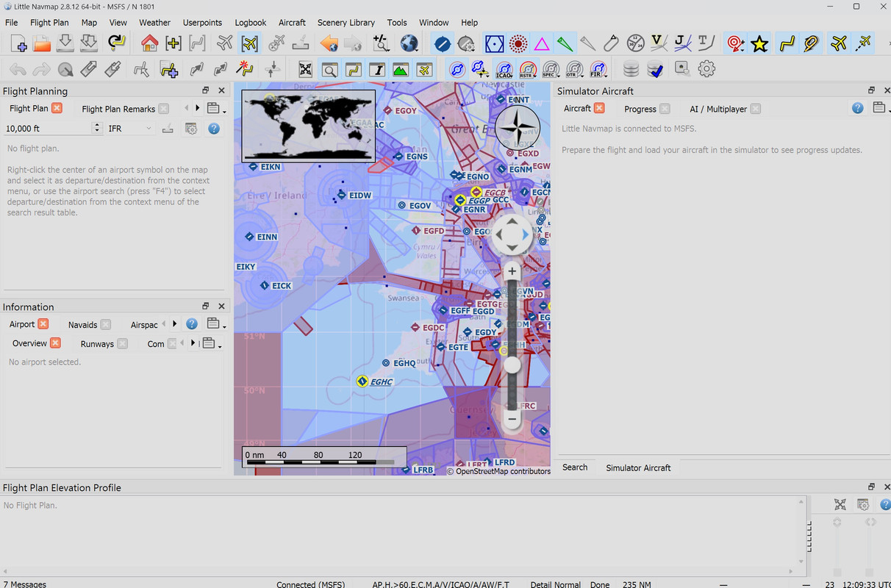Image resolution: width=891 pixels, height=588 pixels.
Task: Open the SPEC special airspaces dropdown
Action: click(552, 70)
